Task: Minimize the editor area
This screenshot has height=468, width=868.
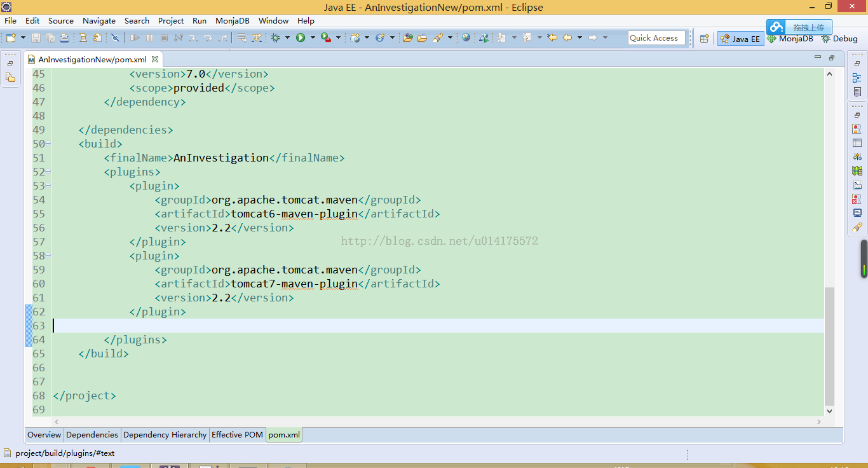Action: point(818,57)
